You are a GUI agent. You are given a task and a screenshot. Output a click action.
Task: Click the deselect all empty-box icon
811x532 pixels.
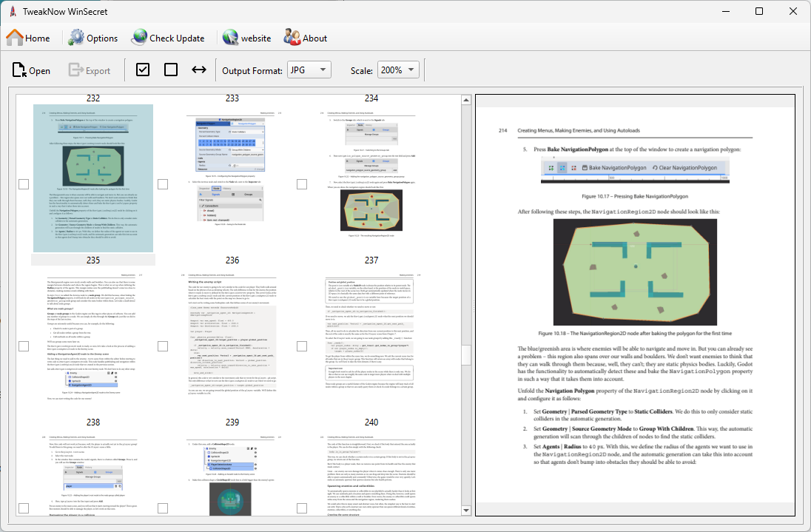tap(171, 70)
